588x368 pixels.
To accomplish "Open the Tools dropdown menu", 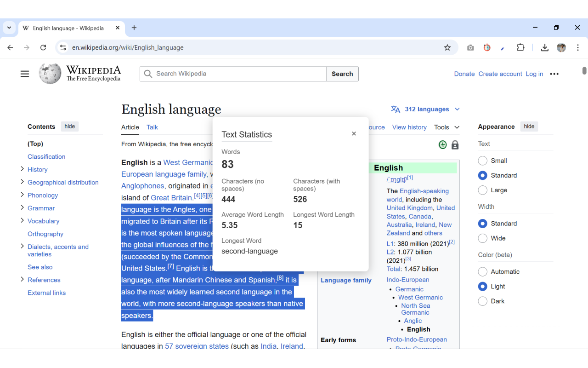I will (447, 127).
